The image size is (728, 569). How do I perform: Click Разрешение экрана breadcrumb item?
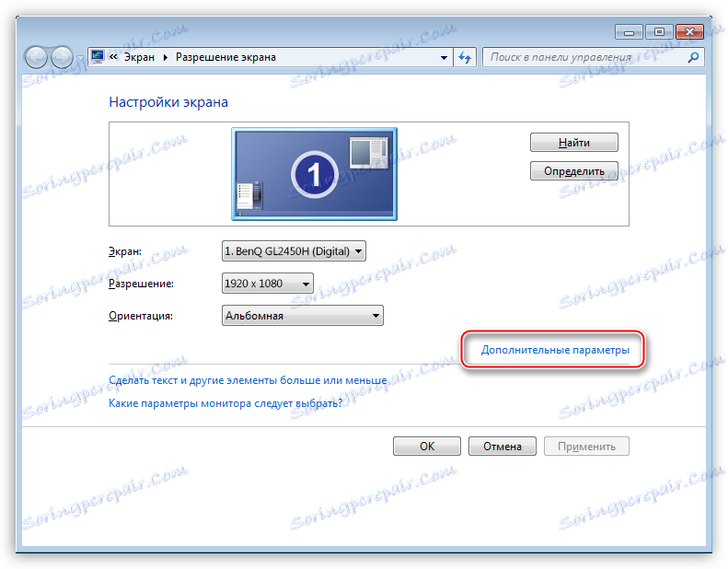tap(225, 57)
